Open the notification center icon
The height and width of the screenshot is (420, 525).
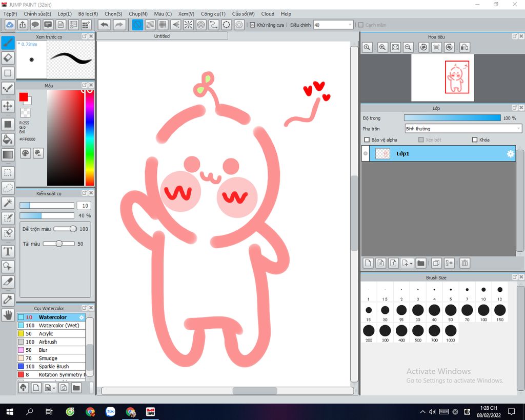pos(511,412)
